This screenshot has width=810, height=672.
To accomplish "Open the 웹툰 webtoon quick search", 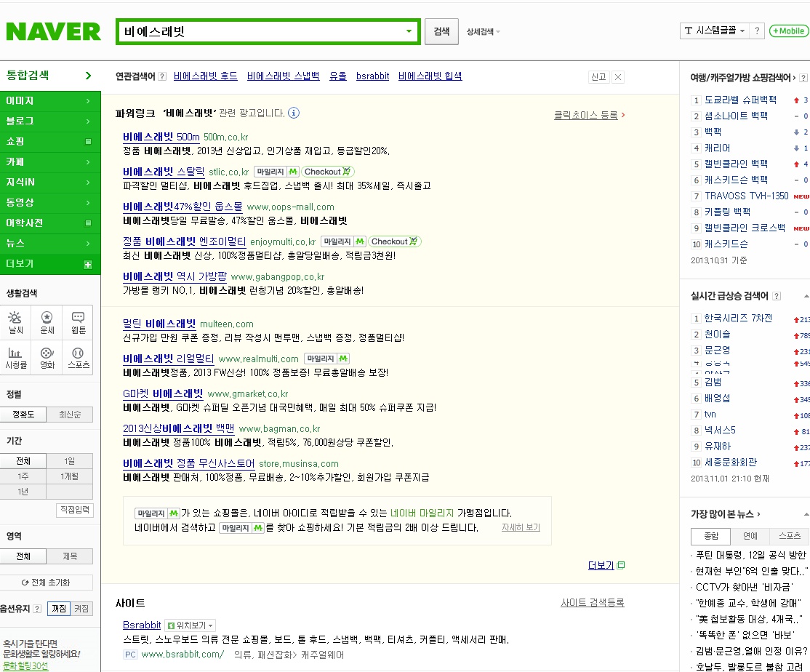I will pyautogui.click(x=78, y=323).
